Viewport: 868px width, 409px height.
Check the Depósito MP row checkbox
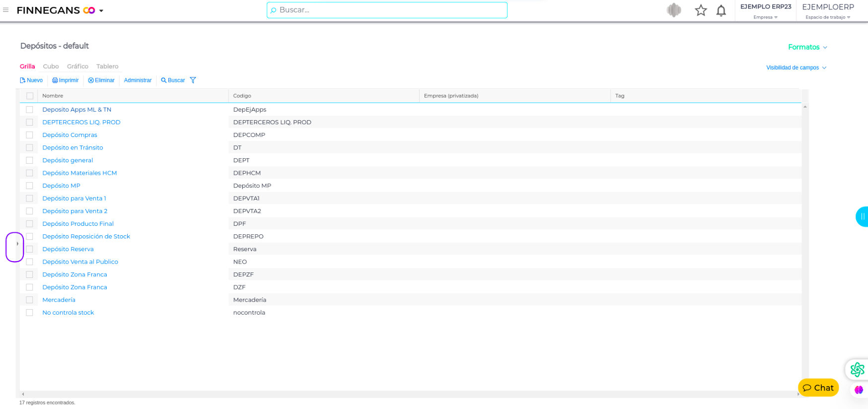click(x=30, y=186)
